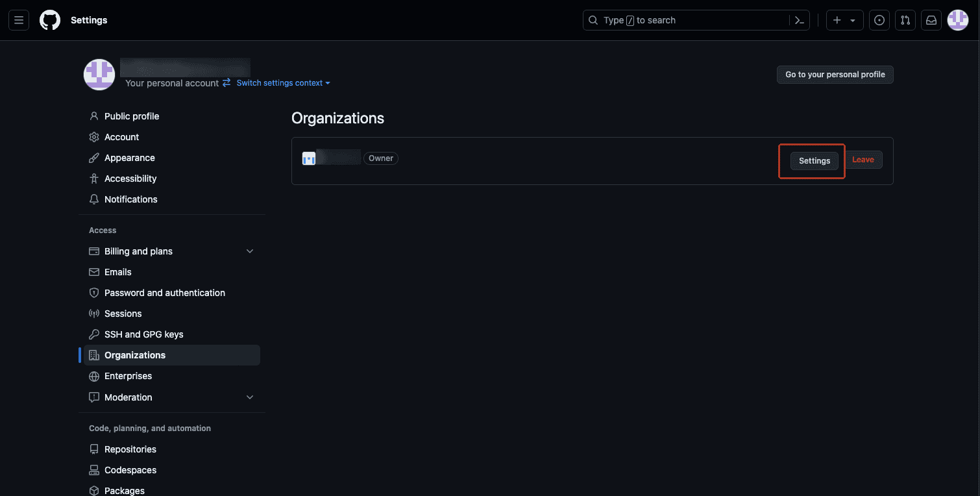
Task: Open Switch settings context dropdown
Action: [283, 83]
